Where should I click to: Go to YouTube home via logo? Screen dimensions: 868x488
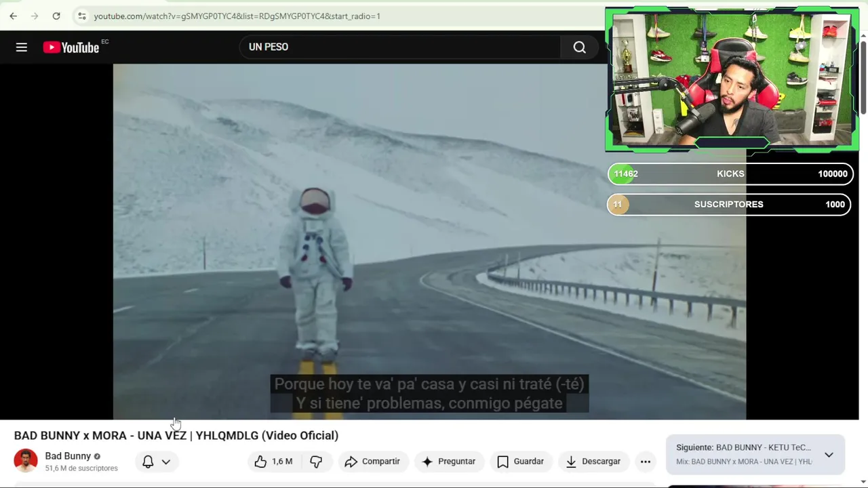point(71,47)
